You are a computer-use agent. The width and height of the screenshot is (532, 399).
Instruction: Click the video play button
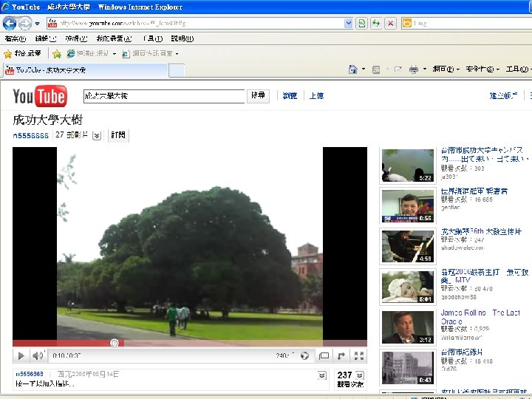pos(21,355)
